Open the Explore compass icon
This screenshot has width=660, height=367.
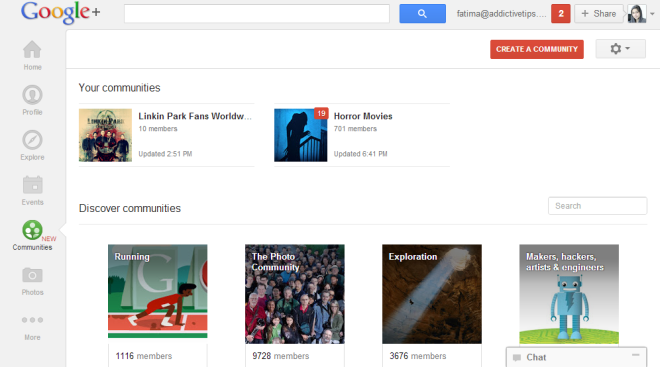32,140
